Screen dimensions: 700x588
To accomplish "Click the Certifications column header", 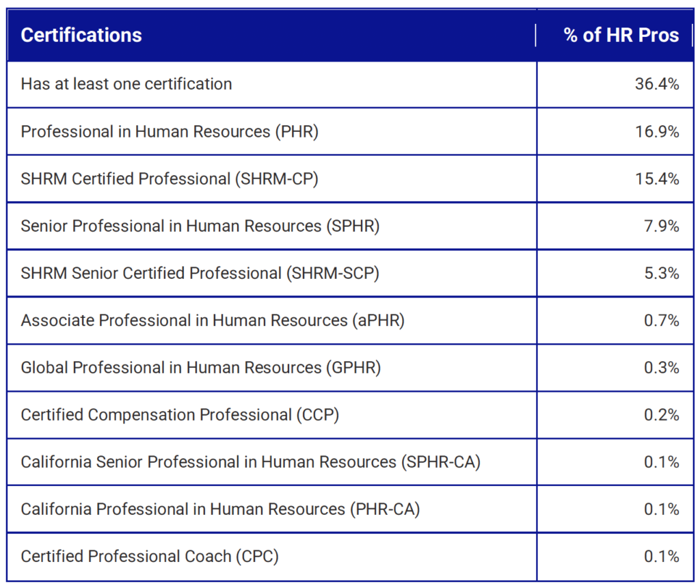I will pyautogui.click(x=81, y=35).
